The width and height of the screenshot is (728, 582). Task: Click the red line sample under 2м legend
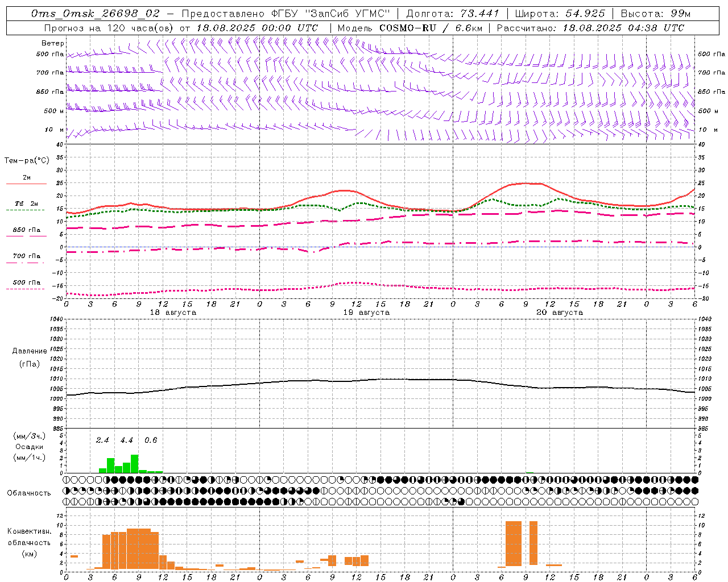[x=26, y=184]
